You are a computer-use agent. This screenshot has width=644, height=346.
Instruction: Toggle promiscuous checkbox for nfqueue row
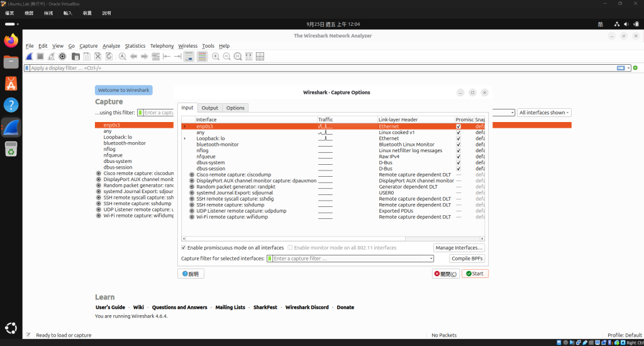pyautogui.click(x=458, y=157)
